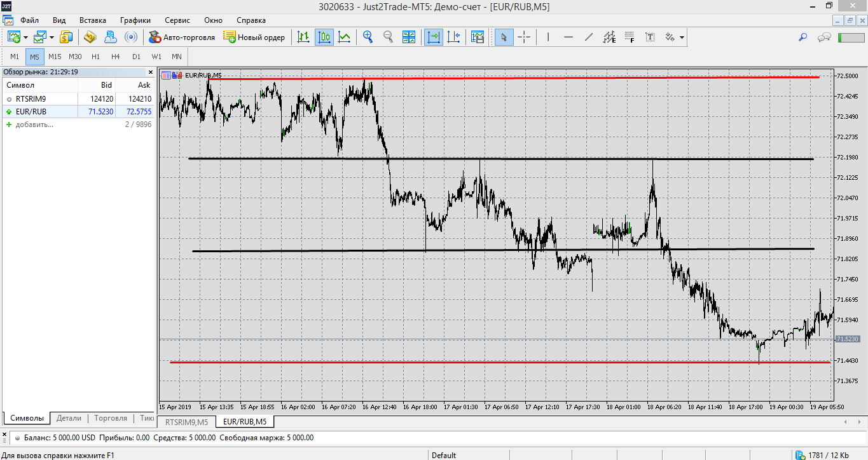The width and height of the screenshot is (868, 460).
Task: Open the search magnifier icon
Action: click(x=803, y=37)
